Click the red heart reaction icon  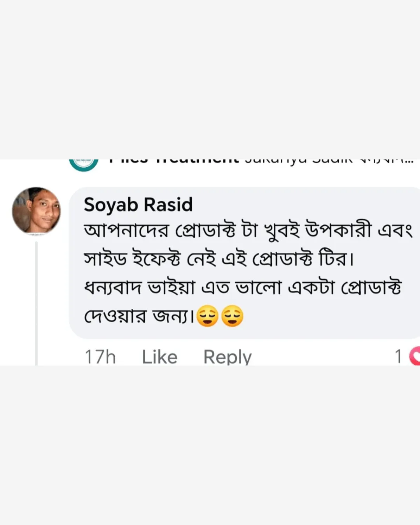[415, 355]
